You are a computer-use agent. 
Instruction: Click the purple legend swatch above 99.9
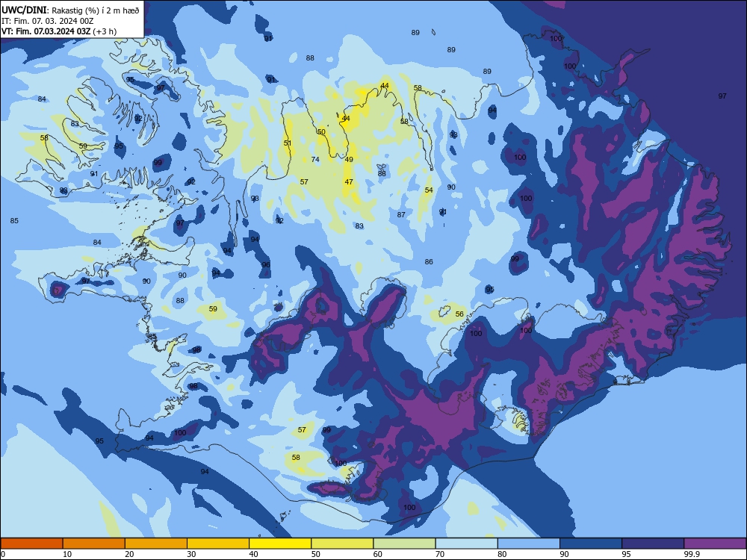click(715, 544)
